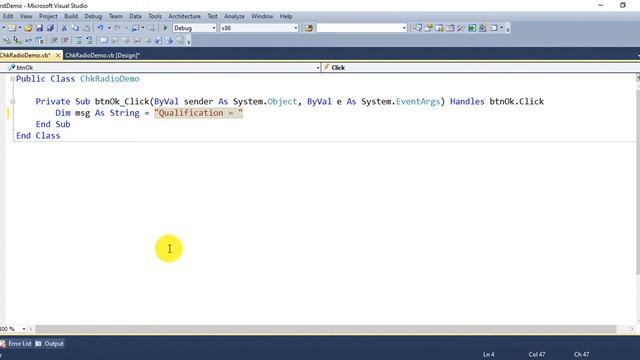Click the 'Ln 4' status bar entry
The width and height of the screenshot is (640, 360).
[x=489, y=354]
